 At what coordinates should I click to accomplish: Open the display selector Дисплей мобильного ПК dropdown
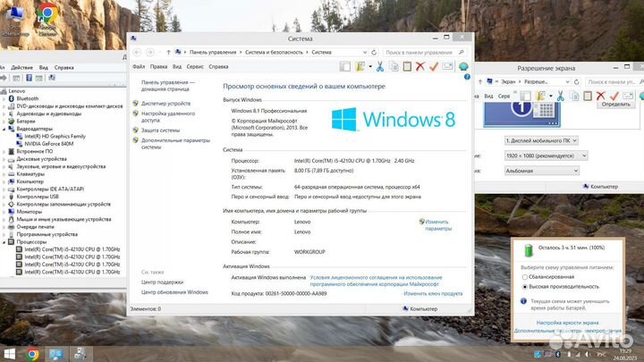(541, 140)
